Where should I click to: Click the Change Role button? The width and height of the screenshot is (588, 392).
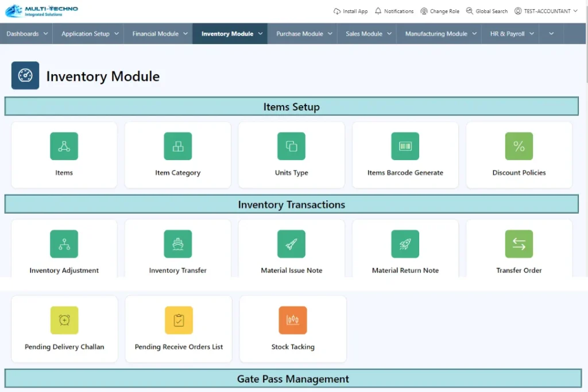coord(440,11)
